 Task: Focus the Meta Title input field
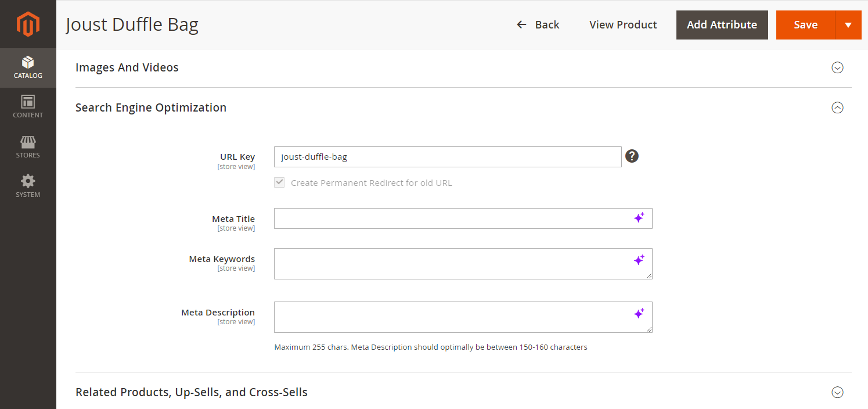point(463,218)
